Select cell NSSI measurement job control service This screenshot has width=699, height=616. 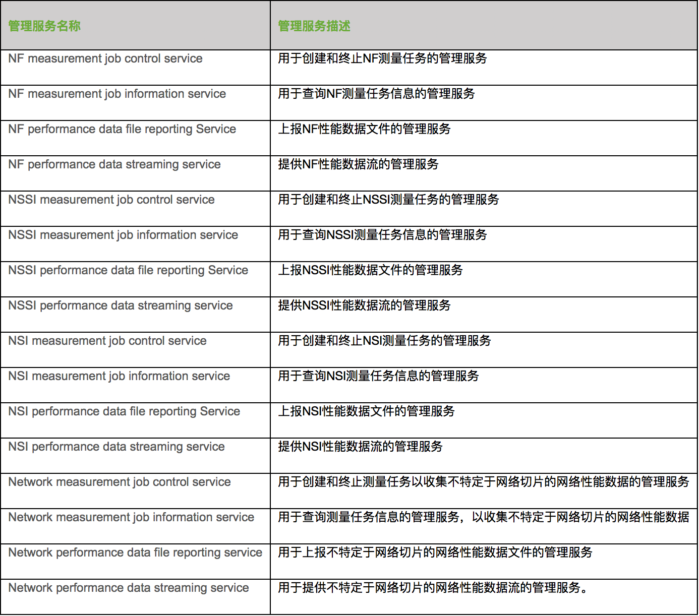click(x=135, y=209)
